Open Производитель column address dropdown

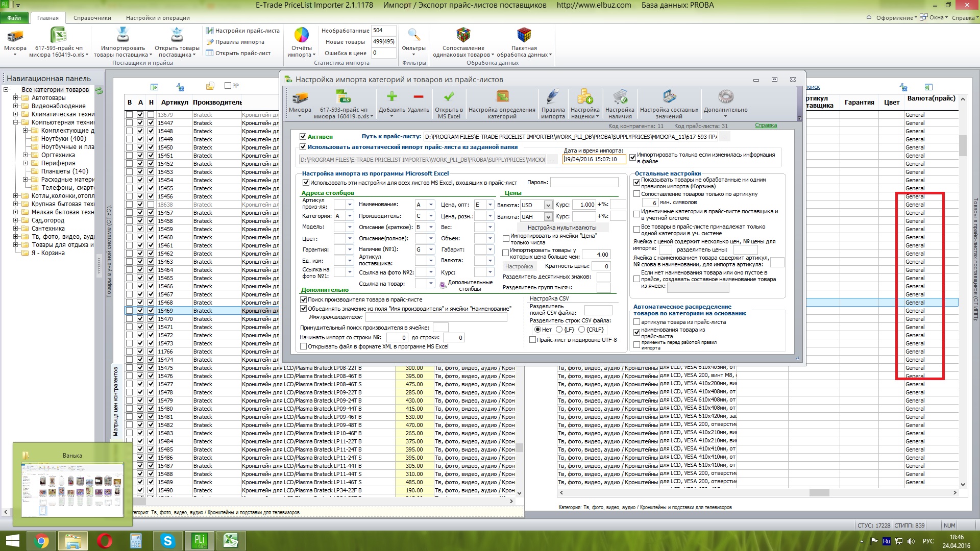(x=431, y=216)
